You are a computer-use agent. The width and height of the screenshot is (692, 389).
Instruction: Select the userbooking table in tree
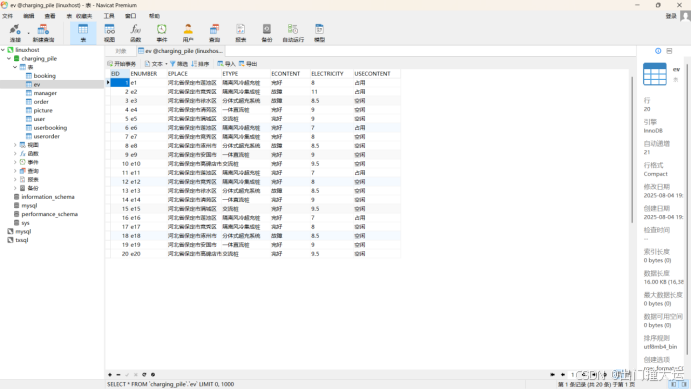pyautogui.click(x=50, y=128)
